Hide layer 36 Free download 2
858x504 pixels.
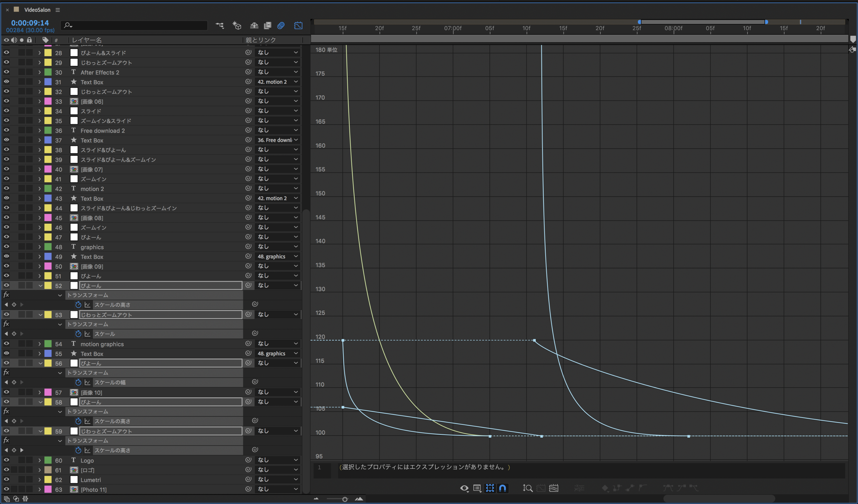(x=6, y=130)
